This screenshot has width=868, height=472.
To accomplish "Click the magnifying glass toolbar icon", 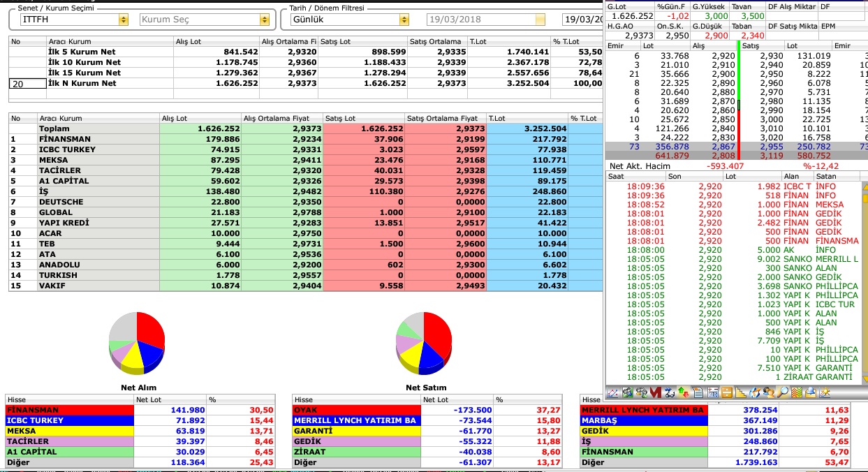I will click(782, 393).
